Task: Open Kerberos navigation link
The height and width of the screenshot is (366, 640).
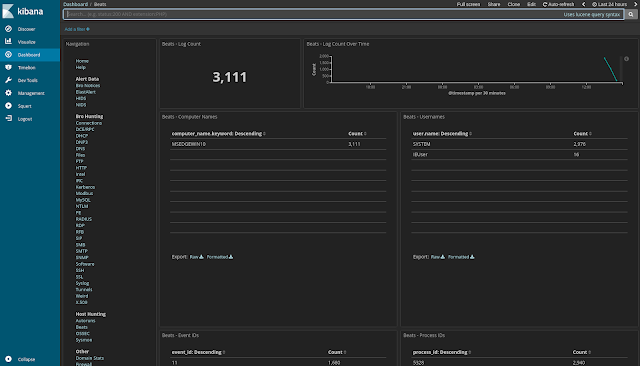Action: click(x=85, y=187)
